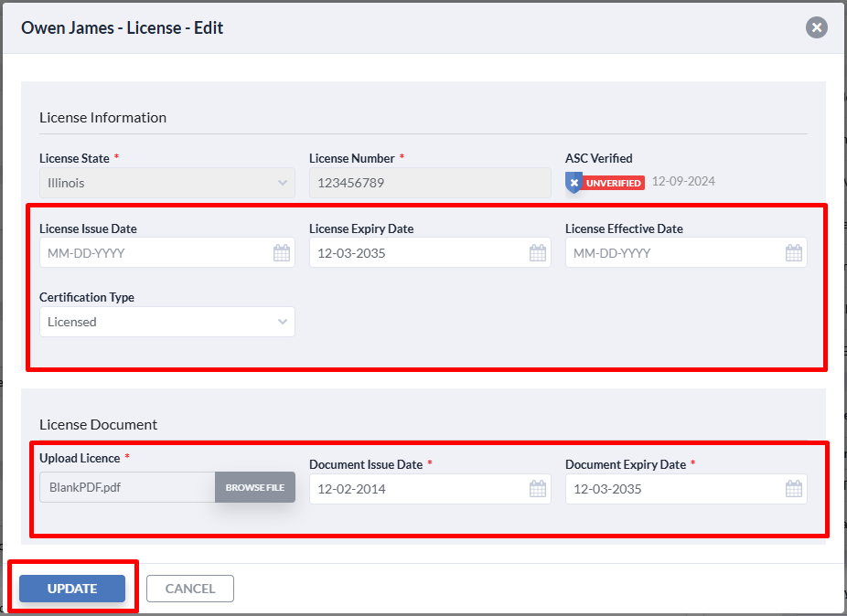Click the CANCEL button
This screenshot has height=616, width=847.
pos(190,589)
